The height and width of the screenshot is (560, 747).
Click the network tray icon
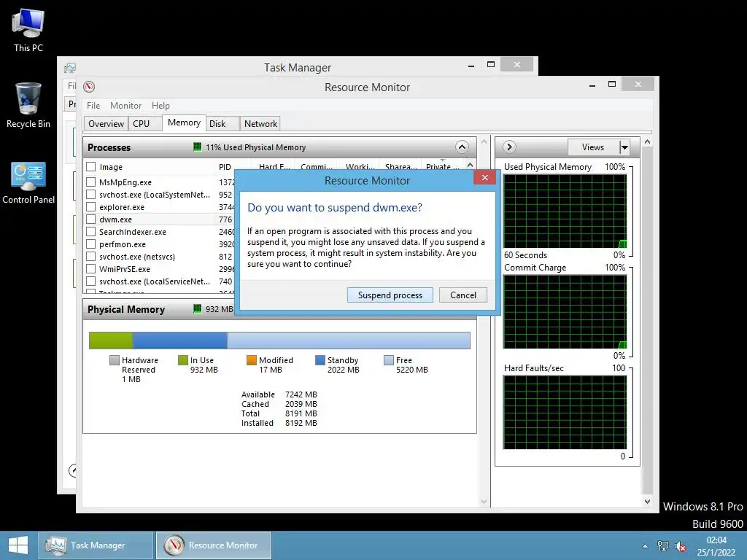pos(662,546)
